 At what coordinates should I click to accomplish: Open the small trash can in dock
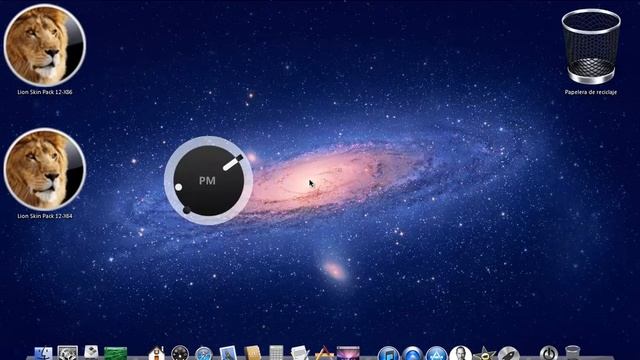click(x=573, y=353)
